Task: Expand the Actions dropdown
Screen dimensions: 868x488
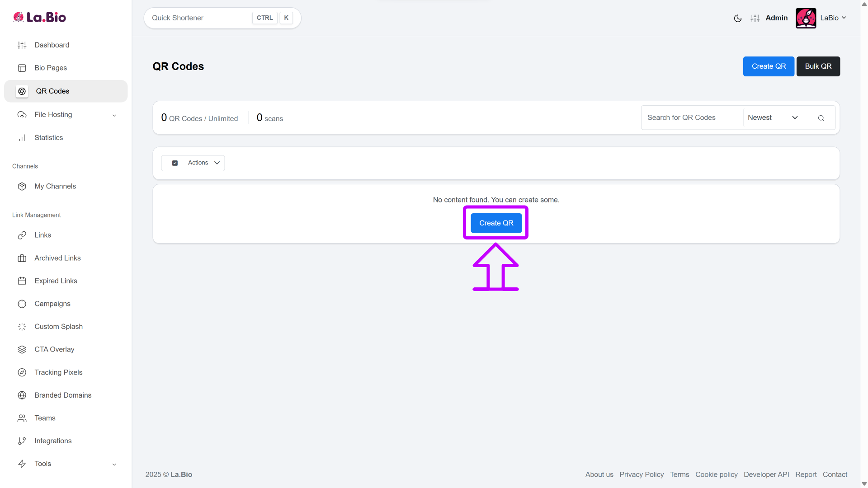Action: [203, 163]
